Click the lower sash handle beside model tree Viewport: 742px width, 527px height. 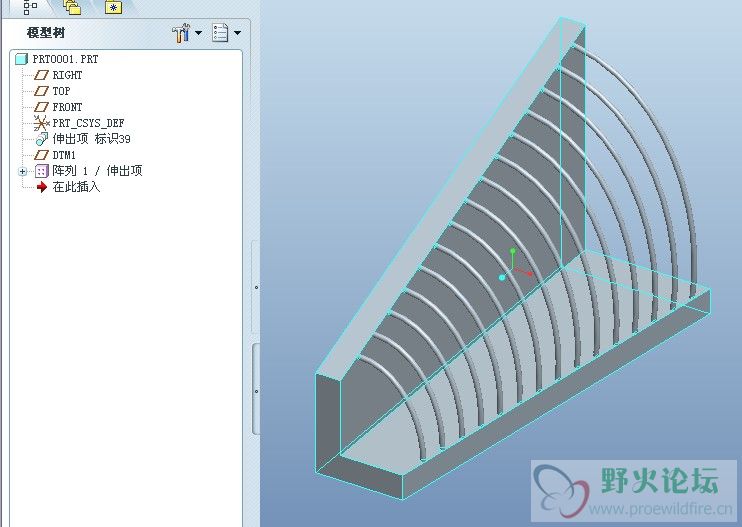pyautogui.click(x=255, y=390)
